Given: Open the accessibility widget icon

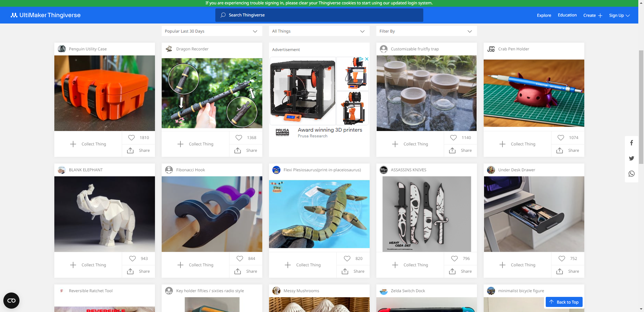Looking at the screenshot, I should (11, 301).
